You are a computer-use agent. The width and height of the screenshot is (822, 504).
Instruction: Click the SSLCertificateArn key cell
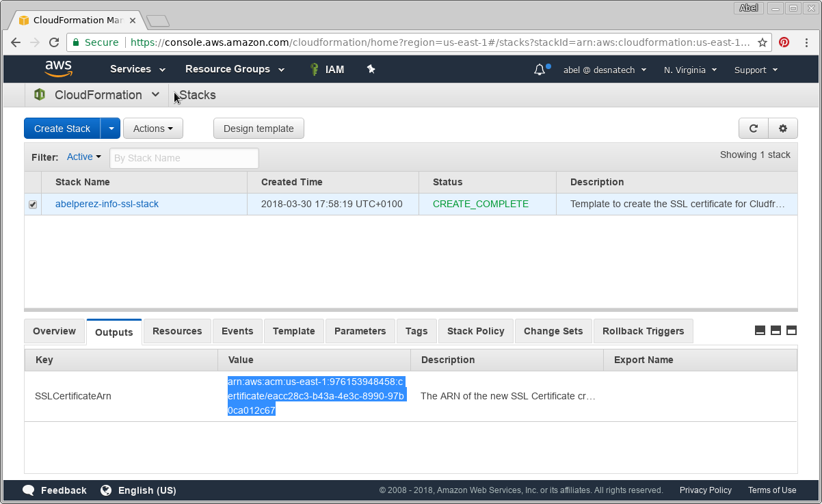tap(73, 396)
